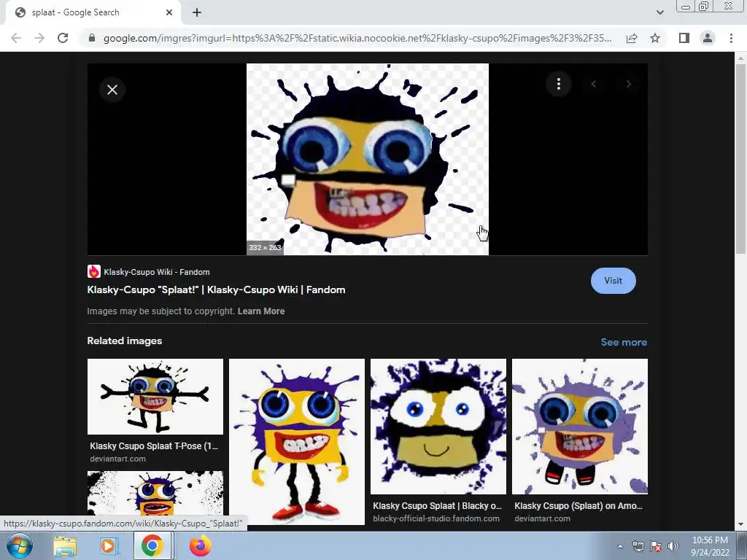Click the padlock site info icon
This screenshot has width=747, height=560.
92,38
